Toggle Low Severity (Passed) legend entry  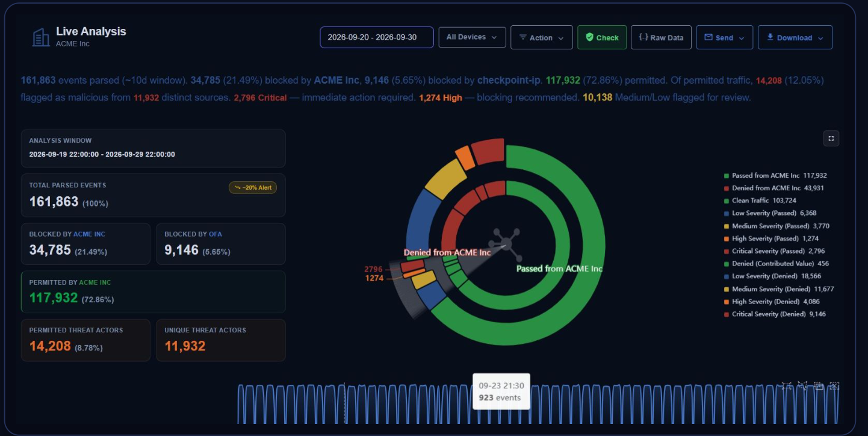click(770, 213)
